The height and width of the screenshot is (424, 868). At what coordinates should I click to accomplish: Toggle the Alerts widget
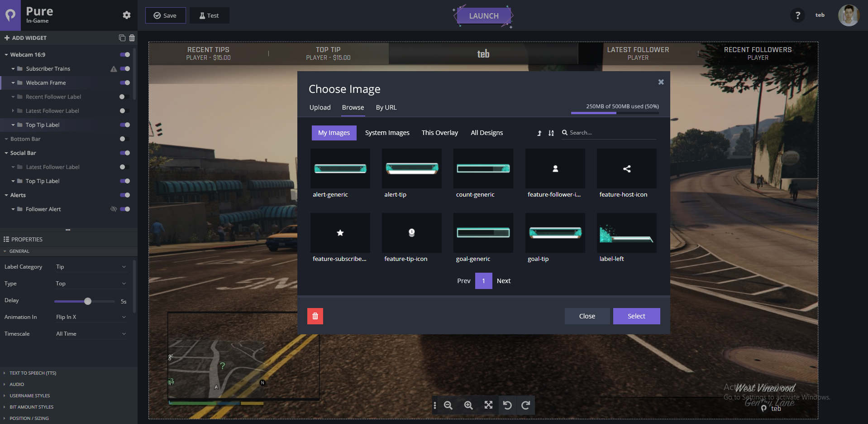[x=125, y=195]
